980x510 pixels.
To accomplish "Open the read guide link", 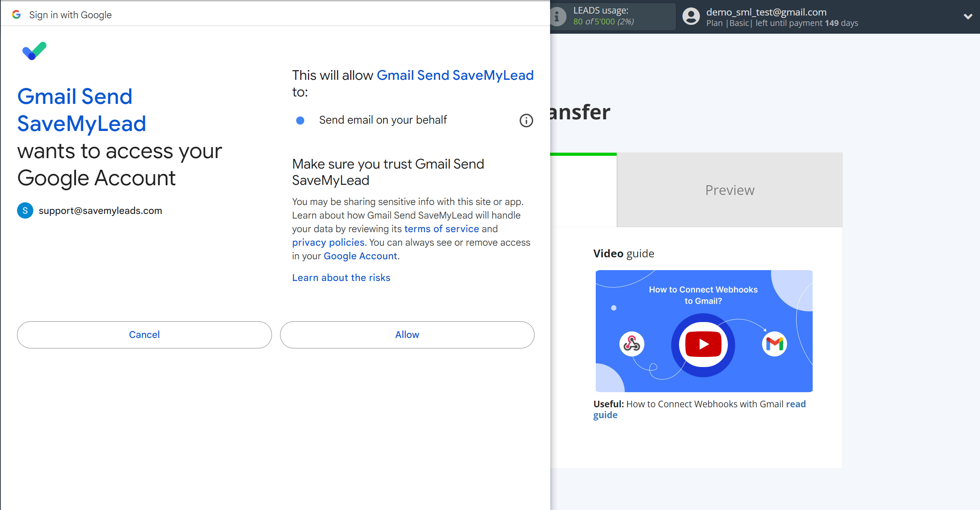I will pos(796,404).
